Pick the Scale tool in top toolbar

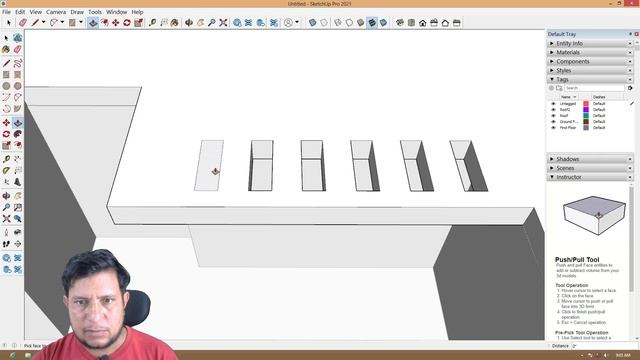click(x=139, y=23)
